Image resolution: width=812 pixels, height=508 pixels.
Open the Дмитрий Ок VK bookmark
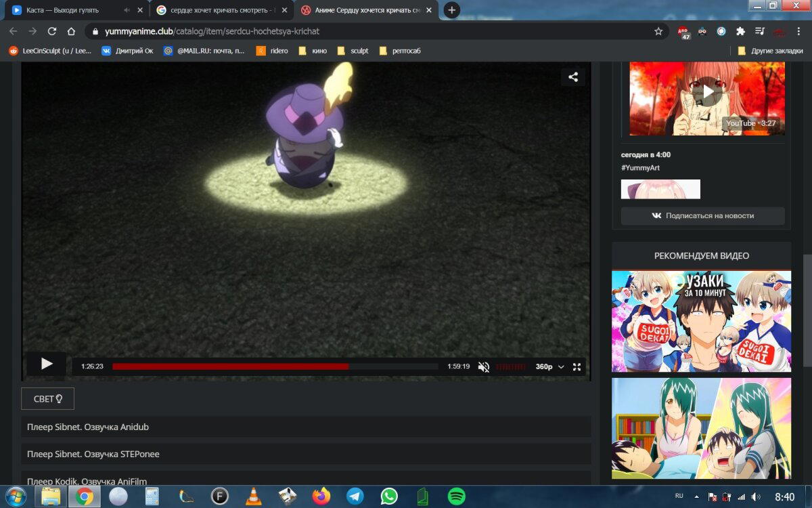coord(127,51)
